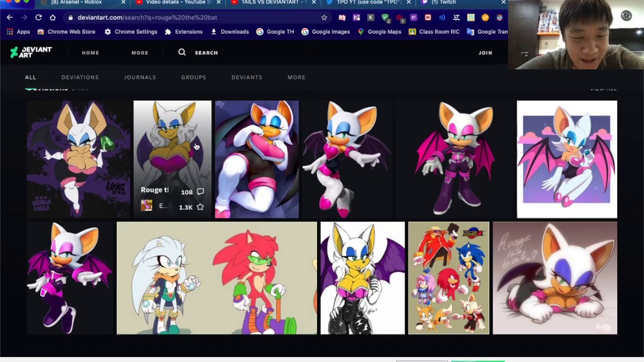Click the DeviantArt logo
Image resolution: width=644 pixels, height=362 pixels.
[31, 52]
